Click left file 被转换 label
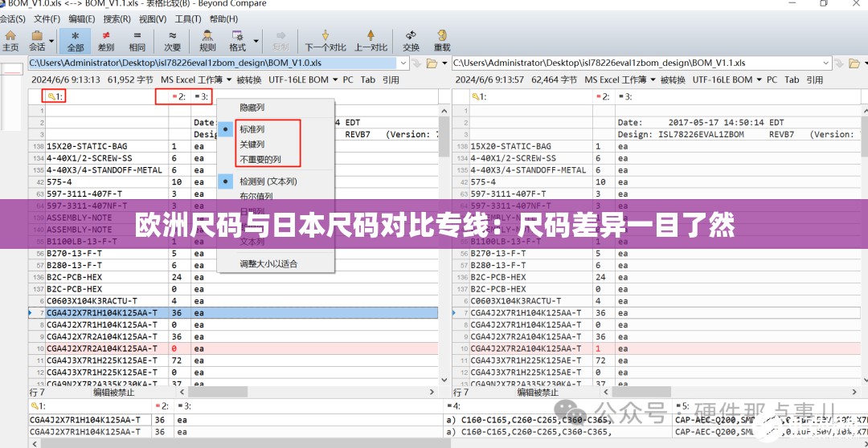 tap(248, 79)
